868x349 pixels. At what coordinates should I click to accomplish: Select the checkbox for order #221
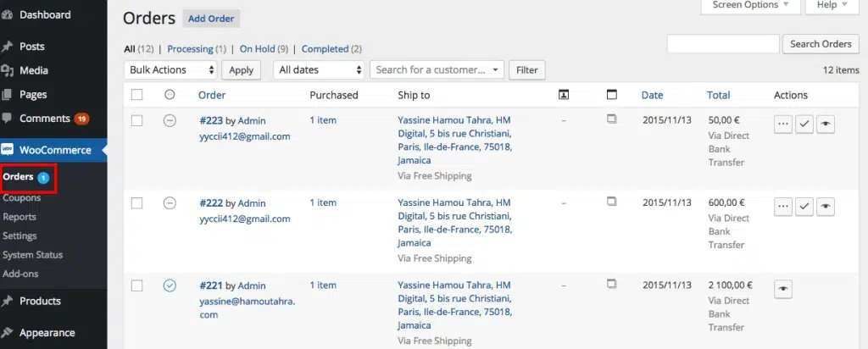click(137, 286)
